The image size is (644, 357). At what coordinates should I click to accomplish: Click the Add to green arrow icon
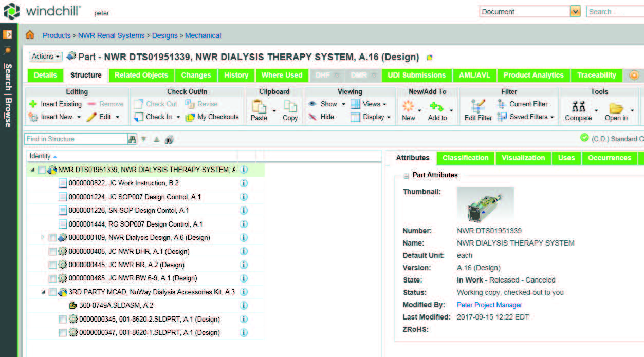tap(436, 107)
